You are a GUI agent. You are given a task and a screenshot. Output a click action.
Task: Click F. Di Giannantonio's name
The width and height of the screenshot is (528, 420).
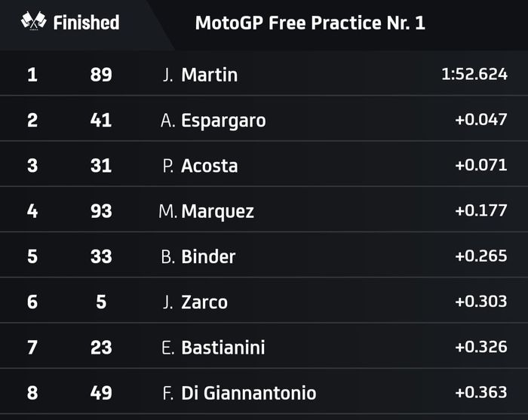tap(238, 393)
